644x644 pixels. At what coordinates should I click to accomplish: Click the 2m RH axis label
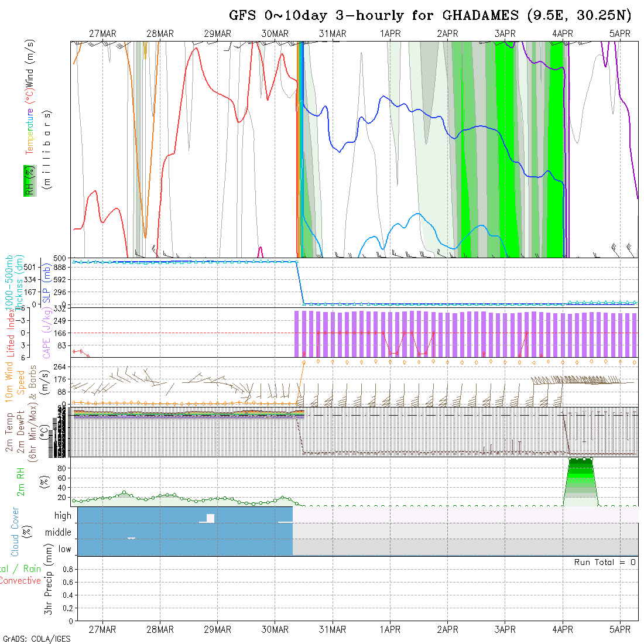pos(21,481)
